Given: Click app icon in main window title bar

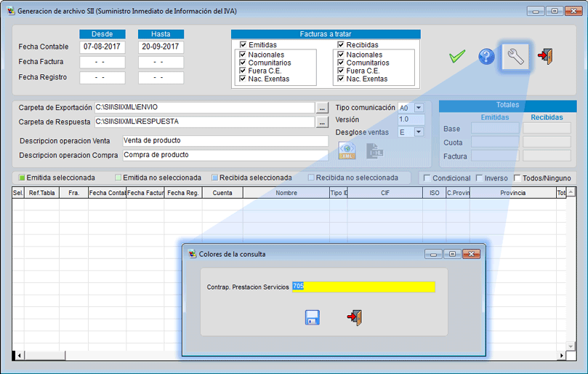Looking at the screenshot, I should pos(11,11).
